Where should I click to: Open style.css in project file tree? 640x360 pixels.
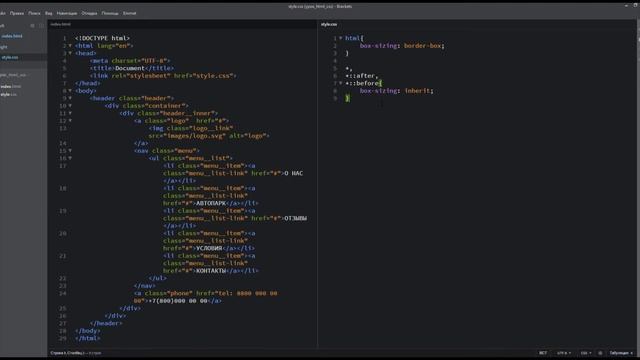click(9, 94)
